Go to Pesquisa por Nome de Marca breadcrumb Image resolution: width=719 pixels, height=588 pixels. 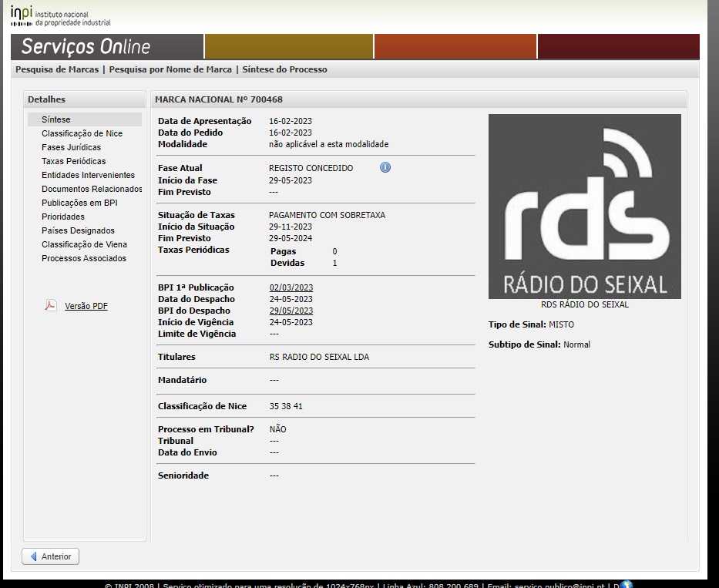(x=170, y=69)
